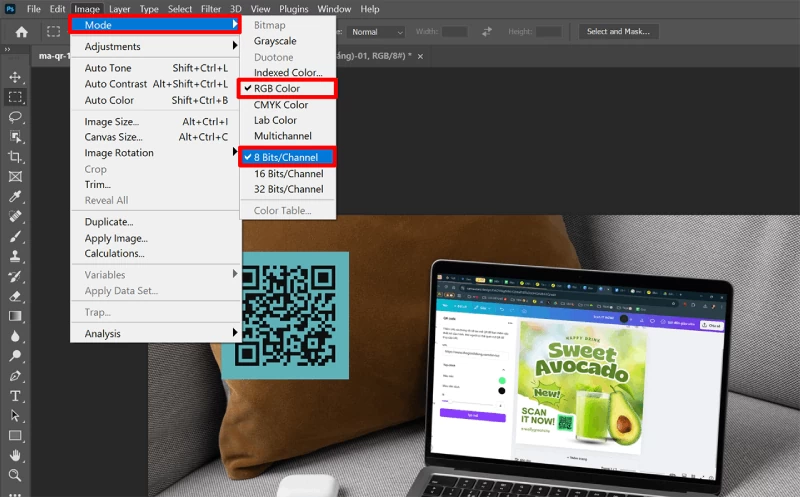Select the checked 8 Bits/Channel option
This screenshot has width=800, height=497.
click(287, 157)
